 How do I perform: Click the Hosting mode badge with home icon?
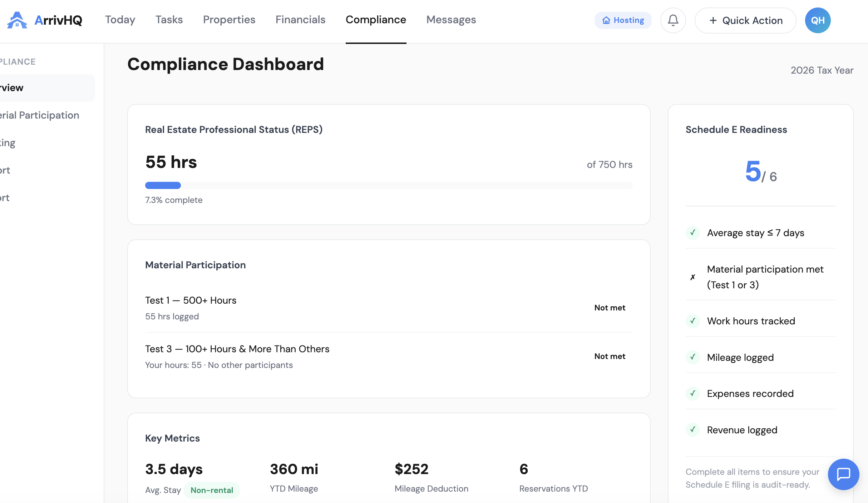(x=623, y=20)
